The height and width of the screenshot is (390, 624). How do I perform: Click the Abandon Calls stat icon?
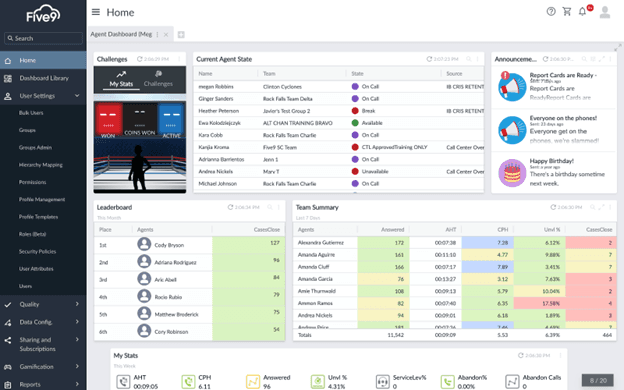point(512,382)
